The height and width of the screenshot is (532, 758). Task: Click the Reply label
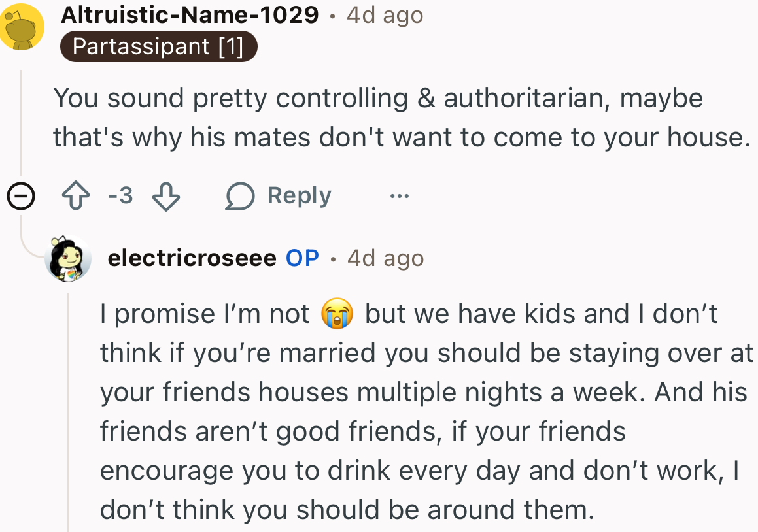tap(298, 195)
